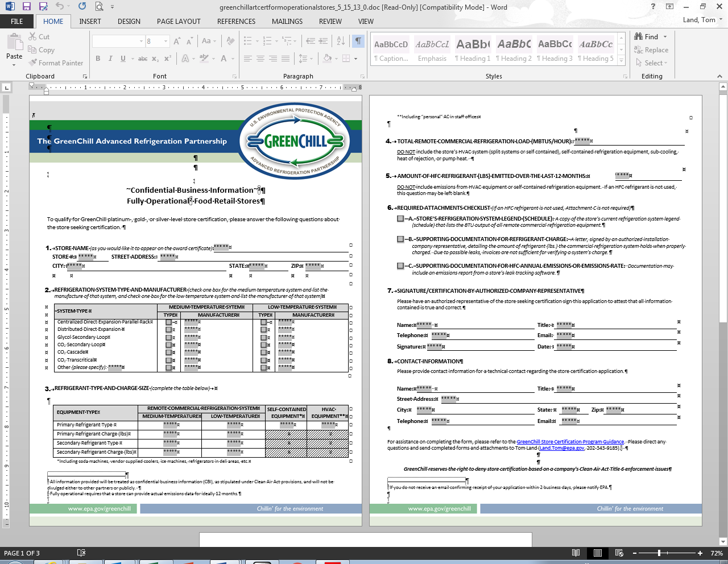Viewport: 728px width, 564px height.
Task: Open the PAGE LAYOUT ribbon tab
Action: coord(179,22)
